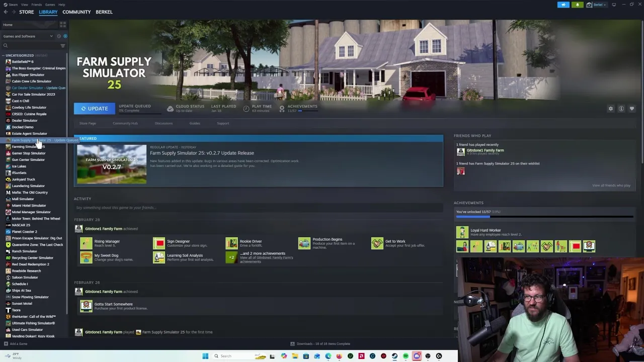Viewport: 644px width, 362px height.
Task: Open the Berkel account dropdown
Action: click(597, 5)
